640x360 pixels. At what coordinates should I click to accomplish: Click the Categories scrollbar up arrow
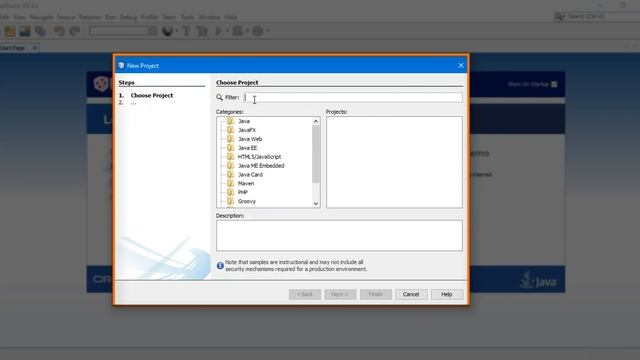(316, 121)
